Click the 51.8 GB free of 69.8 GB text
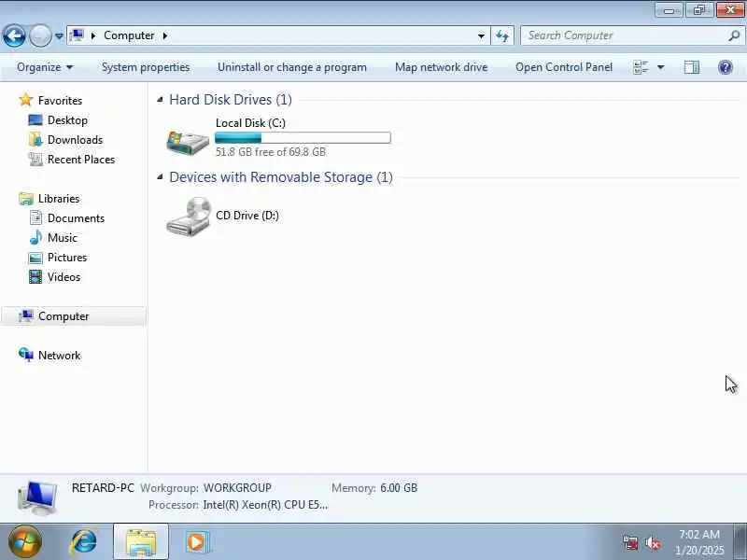 271,152
